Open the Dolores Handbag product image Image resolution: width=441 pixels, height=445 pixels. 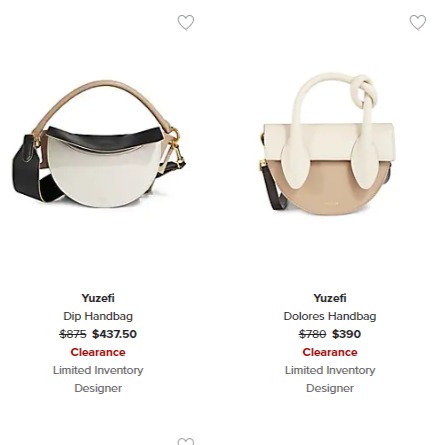[x=328, y=144]
